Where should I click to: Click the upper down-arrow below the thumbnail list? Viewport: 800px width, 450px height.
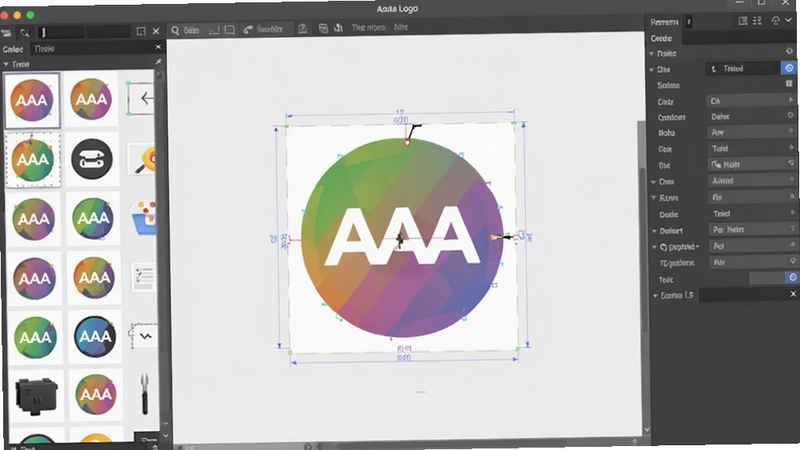coord(165,423)
